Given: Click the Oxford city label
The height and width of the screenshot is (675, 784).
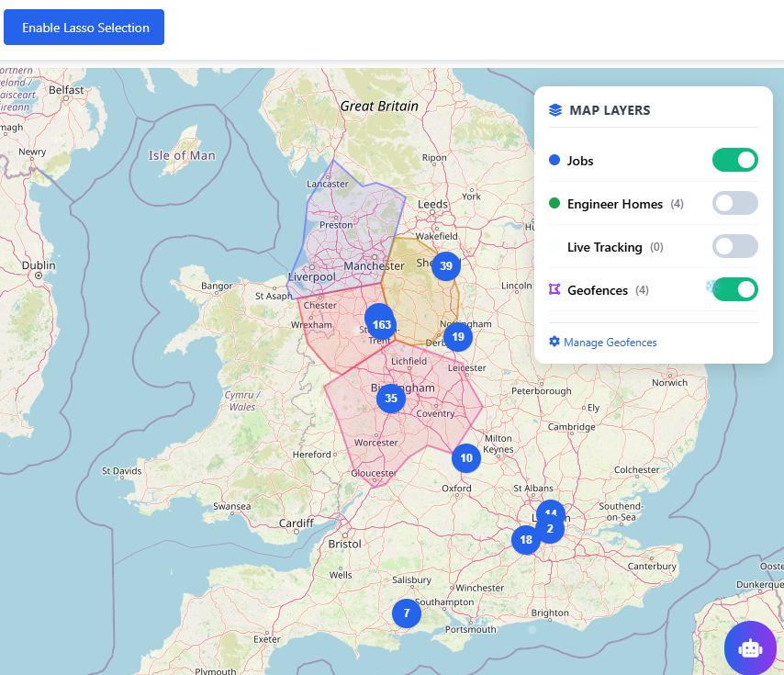Looking at the screenshot, I should coord(456,489).
